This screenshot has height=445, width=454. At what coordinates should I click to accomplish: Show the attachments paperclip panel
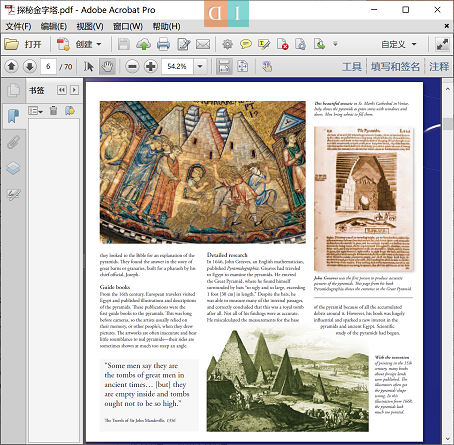[x=13, y=142]
